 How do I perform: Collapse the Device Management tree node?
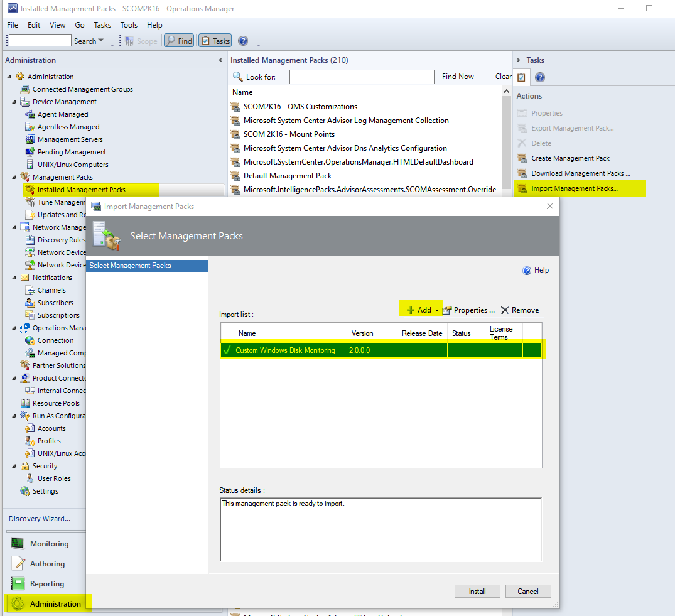[14, 102]
